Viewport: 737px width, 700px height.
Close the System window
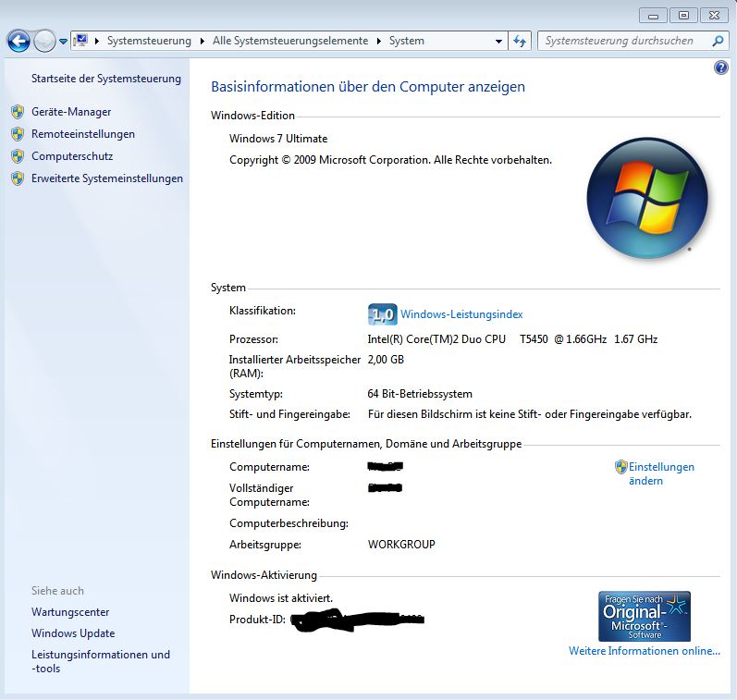(715, 16)
